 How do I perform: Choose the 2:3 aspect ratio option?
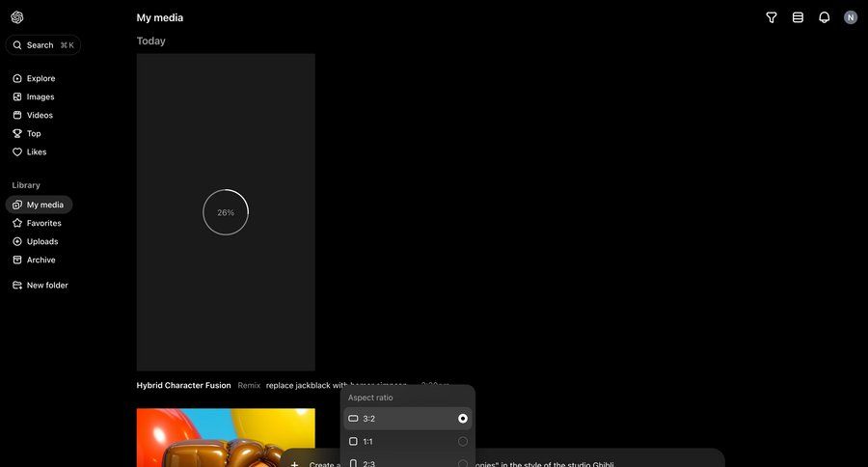click(x=407, y=463)
